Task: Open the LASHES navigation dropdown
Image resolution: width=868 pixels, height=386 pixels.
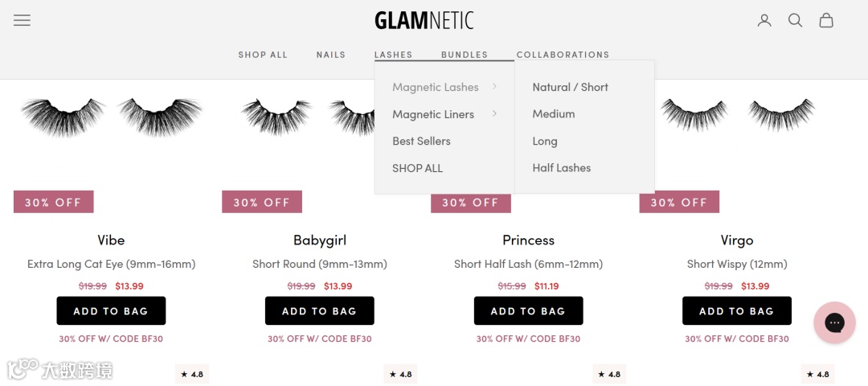Action: (x=393, y=55)
